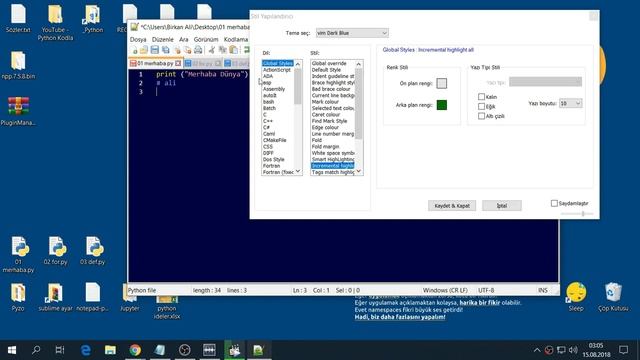
Task: Select the 02 for.py desktop file
Action: pos(56,251)
